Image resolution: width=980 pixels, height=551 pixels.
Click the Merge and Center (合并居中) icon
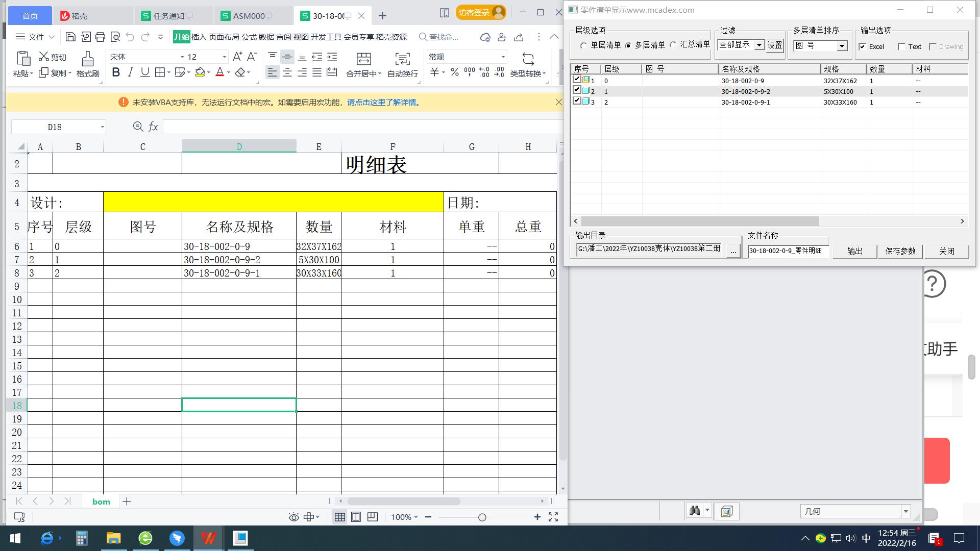click(363, 59)
